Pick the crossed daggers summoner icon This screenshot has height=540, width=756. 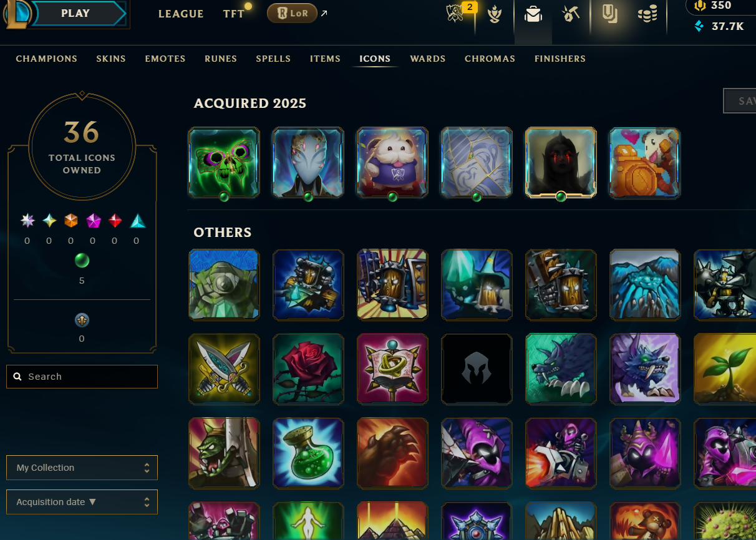(x=224, y=369)
